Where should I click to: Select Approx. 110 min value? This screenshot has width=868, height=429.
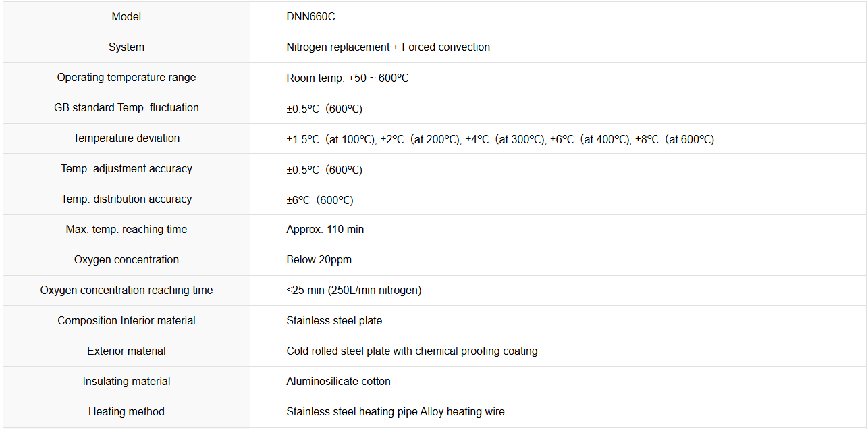[x=325, y=230]
